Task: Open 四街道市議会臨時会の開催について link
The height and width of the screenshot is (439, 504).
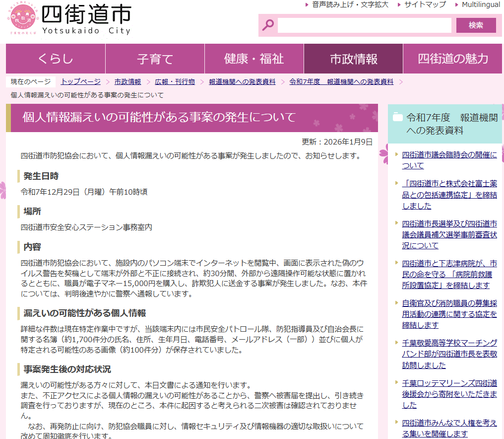Action: point(449,160)
